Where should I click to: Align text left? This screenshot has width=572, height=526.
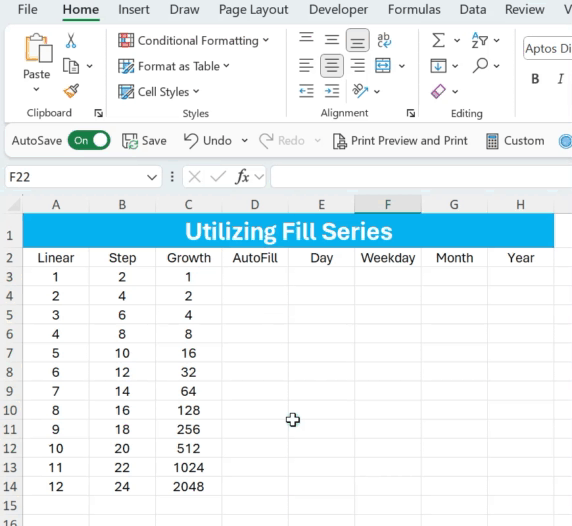(x=306, y=66)
